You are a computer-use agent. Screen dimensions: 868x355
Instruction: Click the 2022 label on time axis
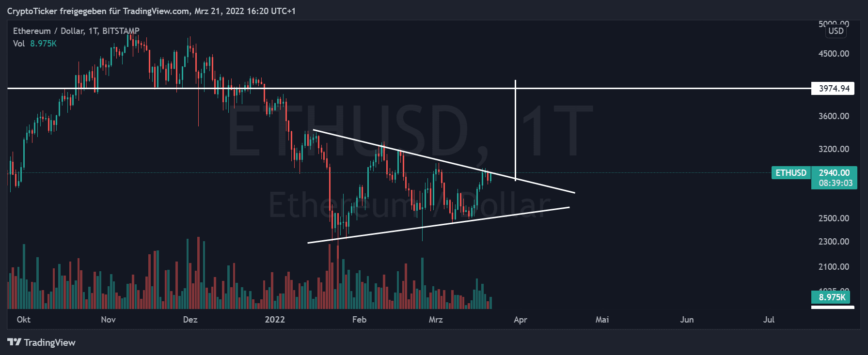275,320
